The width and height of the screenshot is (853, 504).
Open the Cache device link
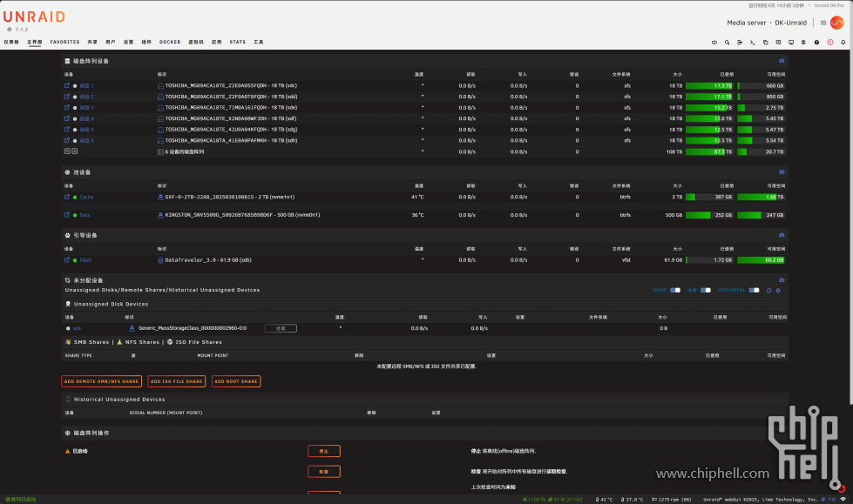coord(86,198)
